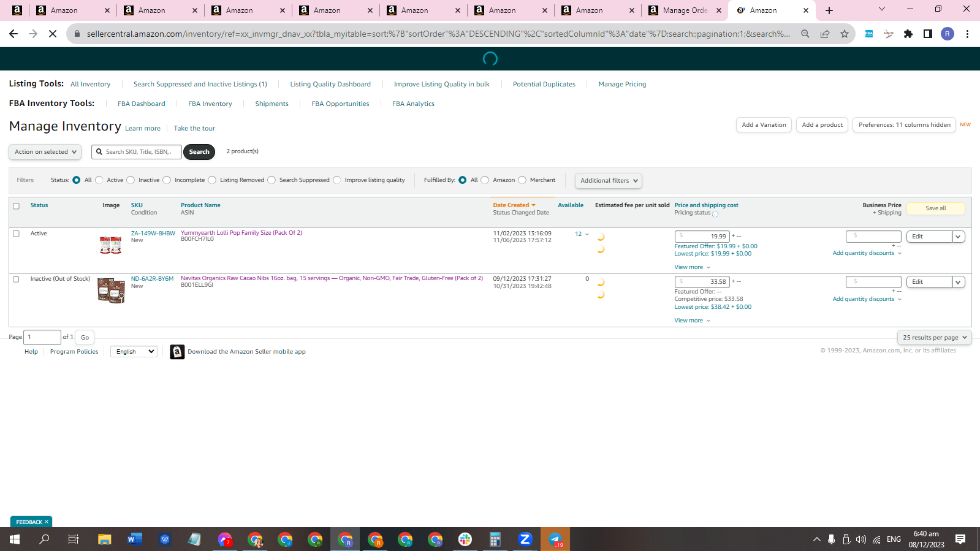The image size is (980, 551).
Task: Expand View more for Navitas Organics pricing
Action: [693, 321]
